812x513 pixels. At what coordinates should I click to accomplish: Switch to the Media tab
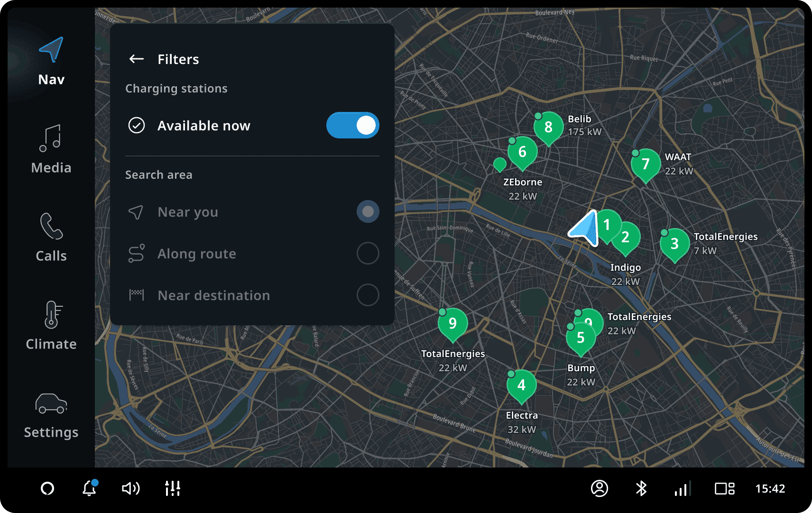point(51,149)
